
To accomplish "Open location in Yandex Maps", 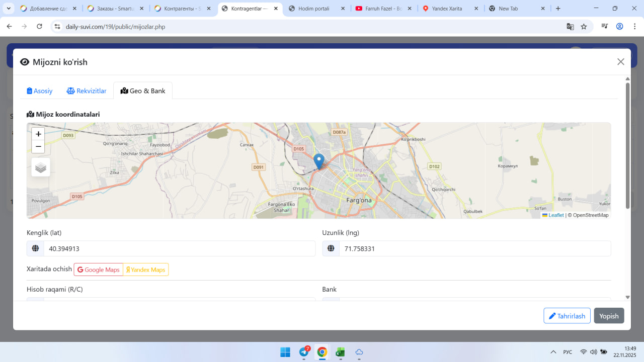I will click(146, 269).
